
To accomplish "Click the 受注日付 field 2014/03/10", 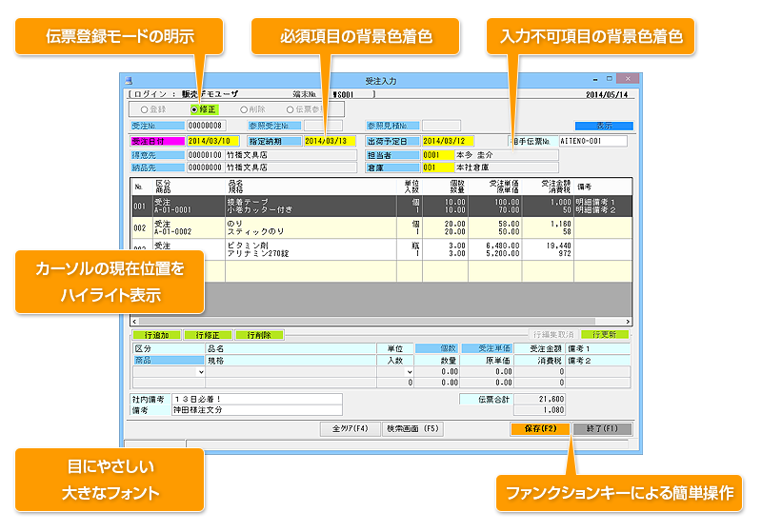I will coord(213,141).
